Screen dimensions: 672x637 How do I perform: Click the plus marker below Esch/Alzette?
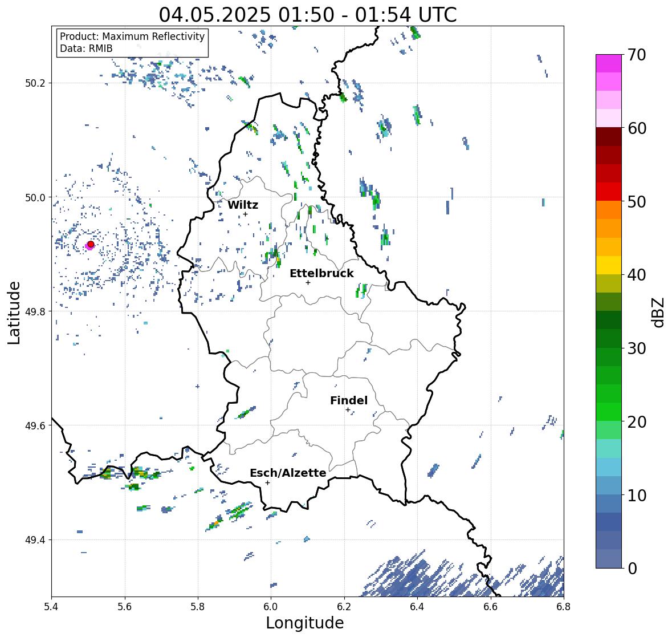267,482
